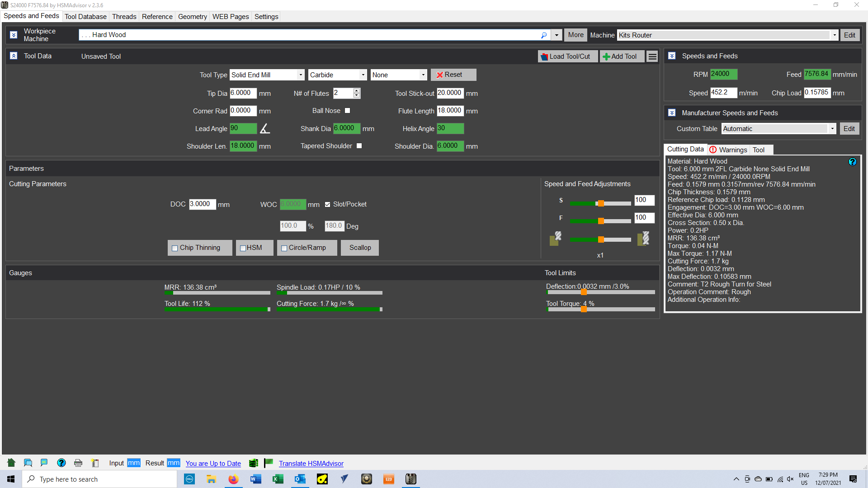This screenshot has width=868, height=488.
Task: Click the S speed adjustment slider handle
Action: click(601, 204)
